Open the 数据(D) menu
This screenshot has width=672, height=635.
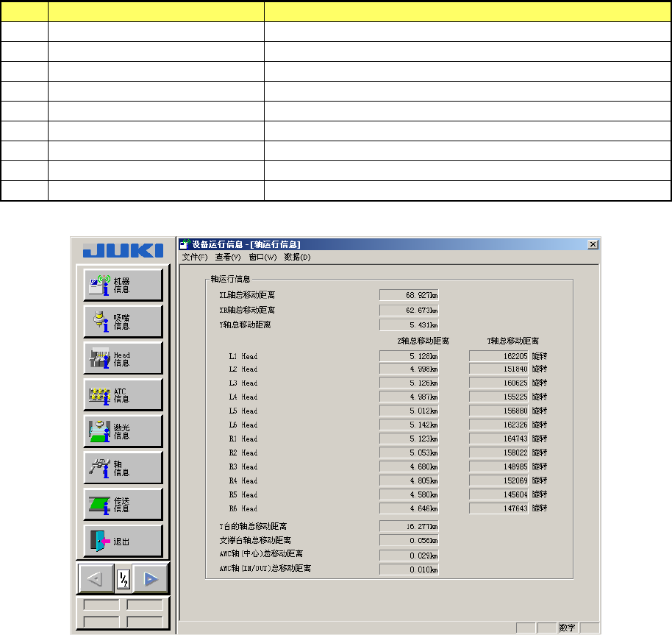click(297, 258)
